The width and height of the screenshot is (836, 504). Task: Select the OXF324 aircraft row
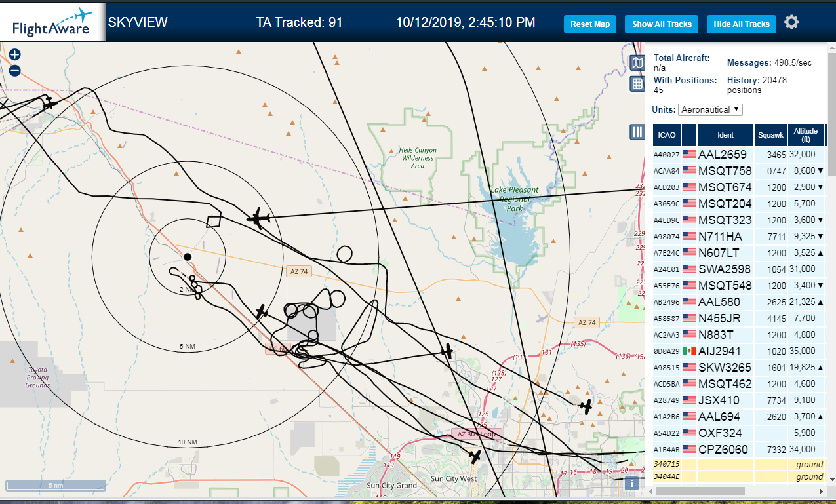pyautogui.click(x=738, y=433)
